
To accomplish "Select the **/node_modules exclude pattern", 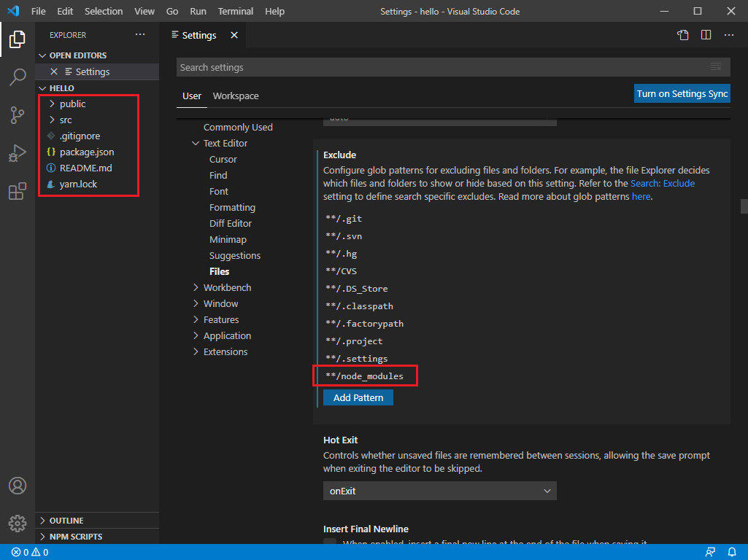I will point(364,376).
